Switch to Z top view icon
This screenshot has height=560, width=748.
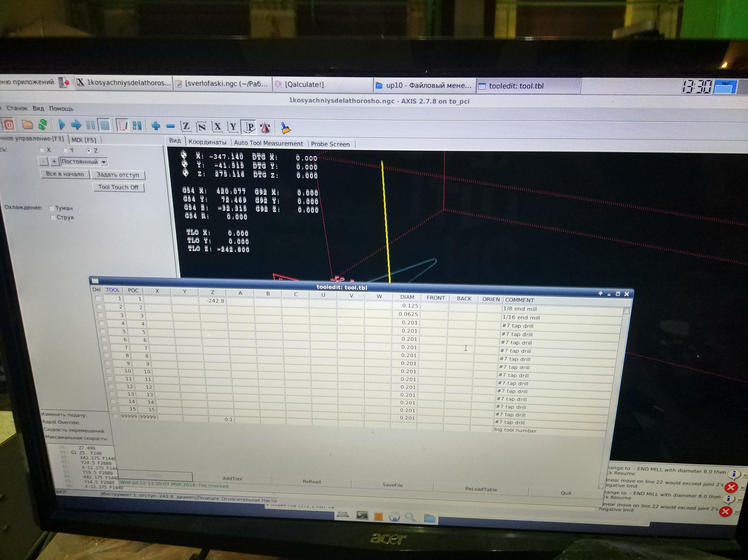click(x=186, y=127)
